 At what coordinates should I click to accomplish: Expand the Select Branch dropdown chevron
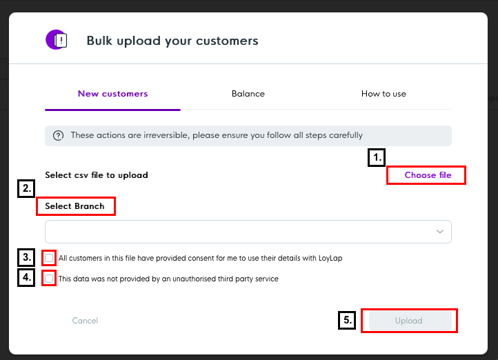click(x=440, y=232)
